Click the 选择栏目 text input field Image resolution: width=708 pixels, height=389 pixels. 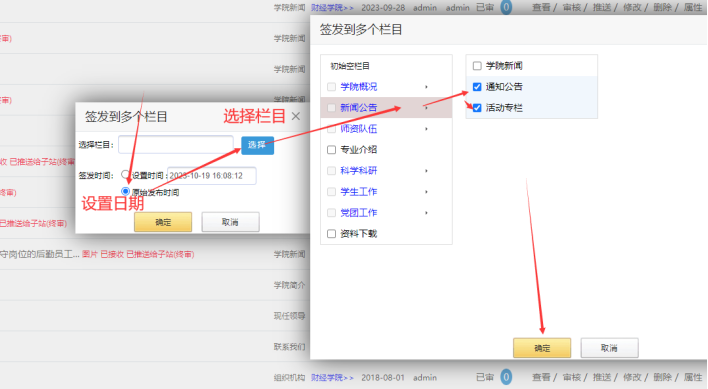point(176,145)
